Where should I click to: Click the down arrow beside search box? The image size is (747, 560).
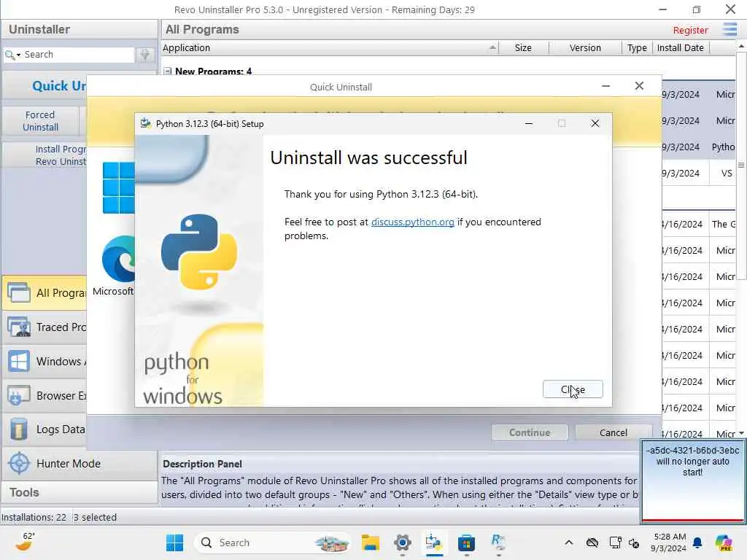coord(145,54)
